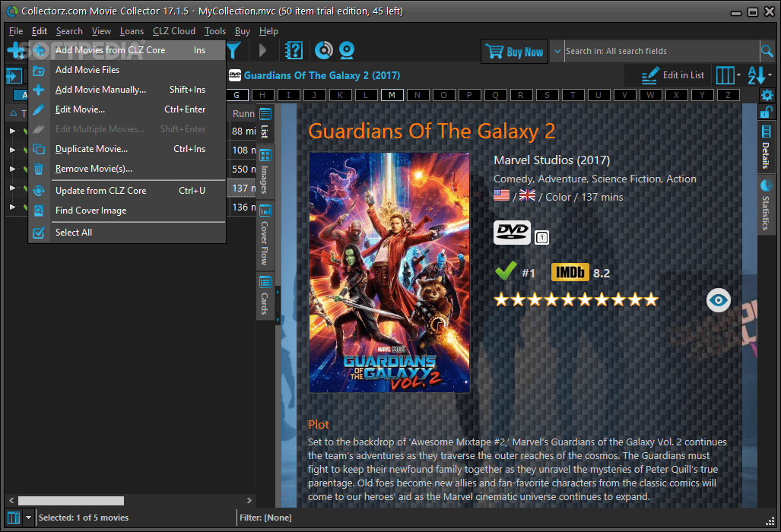Screen dimensions: 781x532
Task: Choose Add Movies from CLZ Core
Action: click(x=127, y=49)
